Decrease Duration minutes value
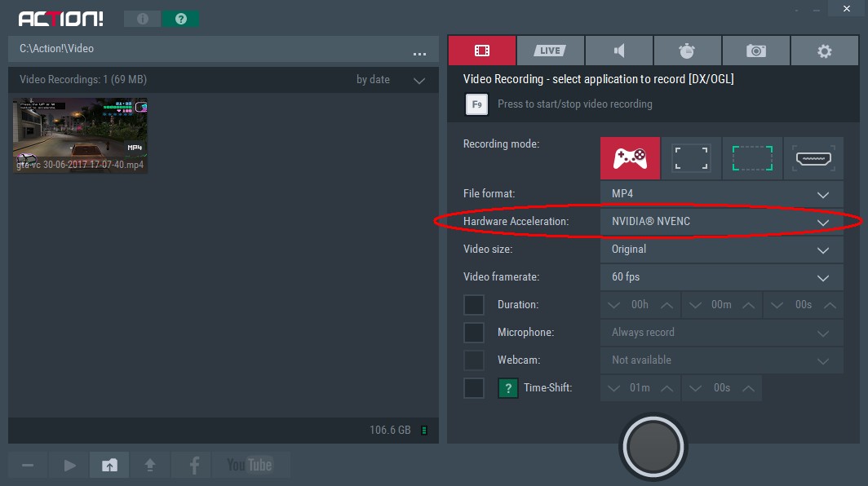 [695, 306]
